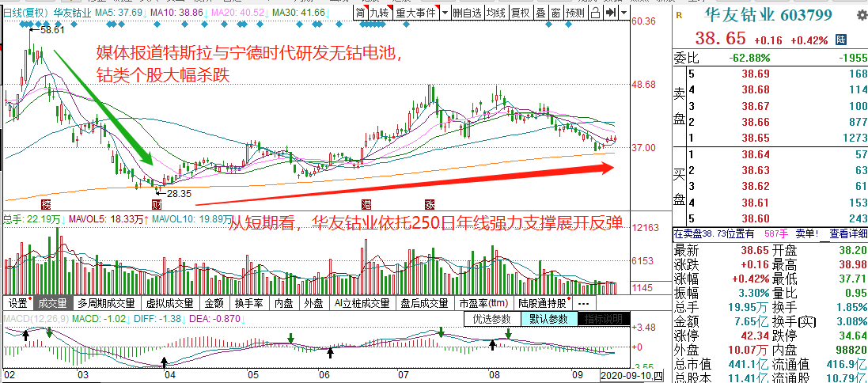This screenshot has height=383, width=868.
Task: Expand the dropdown arrow beside 重大事件
Action: 444,13
